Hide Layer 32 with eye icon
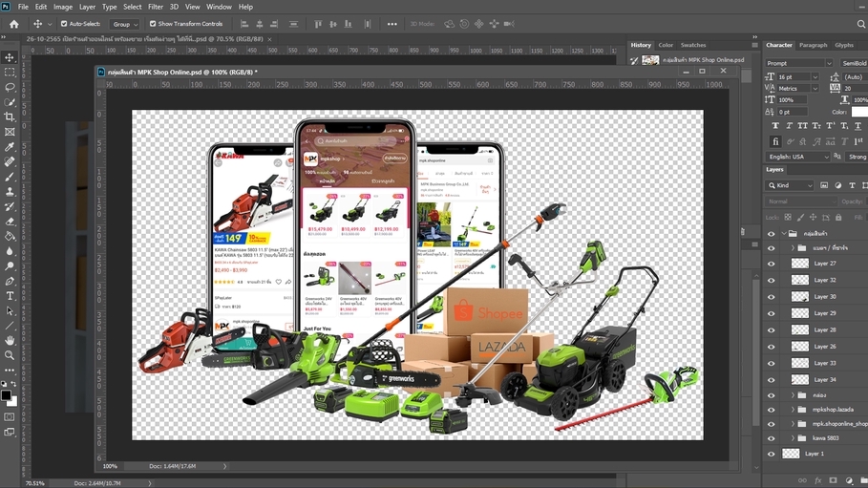 point(772,280)
